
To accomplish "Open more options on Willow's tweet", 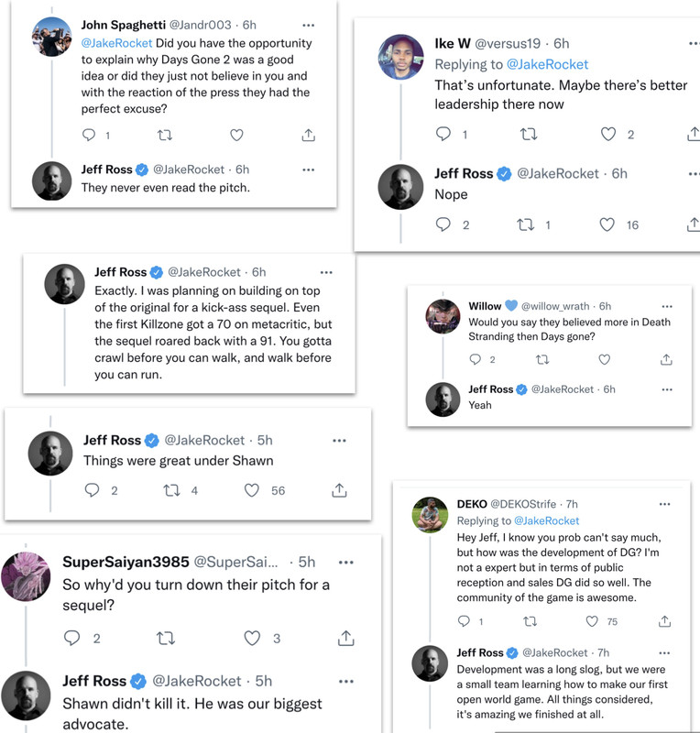I will [x=666, y=306].
